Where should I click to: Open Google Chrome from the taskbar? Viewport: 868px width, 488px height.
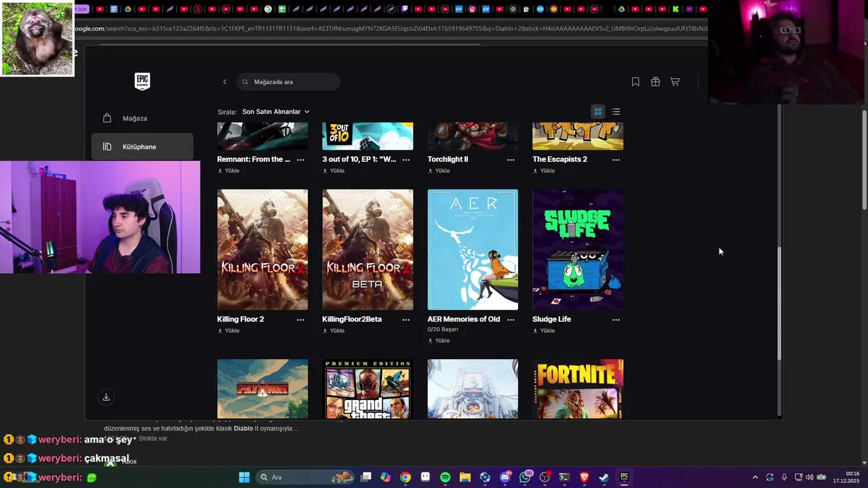(x=406, y=477)
